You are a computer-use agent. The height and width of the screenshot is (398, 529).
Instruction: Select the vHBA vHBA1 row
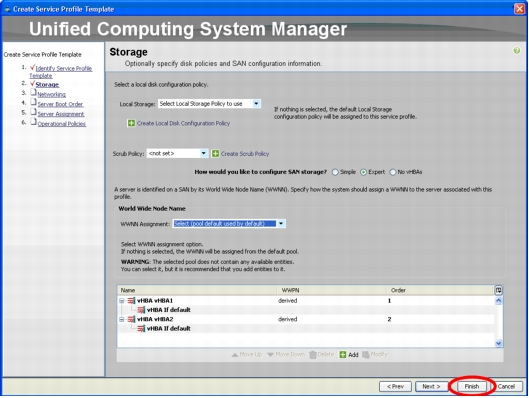tap(306, 301)
